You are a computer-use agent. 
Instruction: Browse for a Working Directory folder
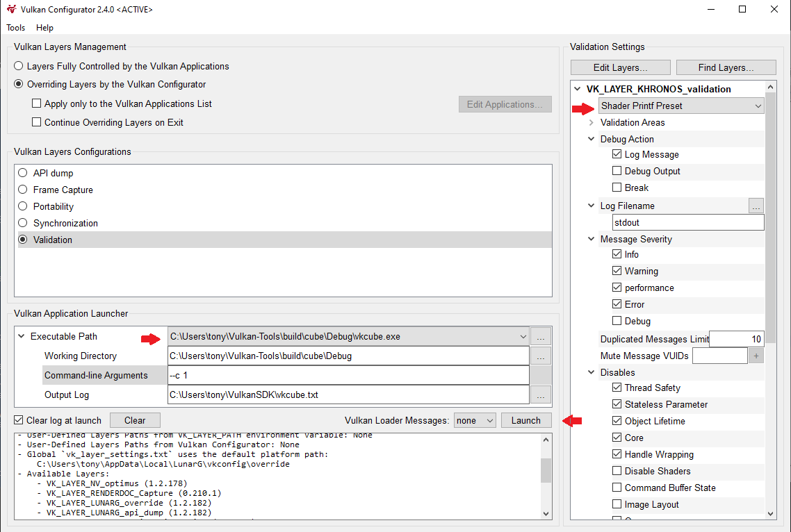coord(540,356)
